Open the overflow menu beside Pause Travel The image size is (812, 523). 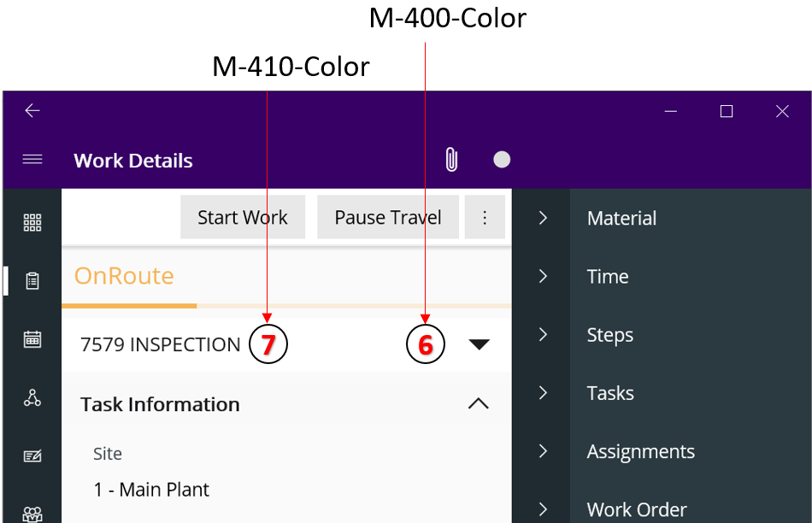tap(485, 217)
